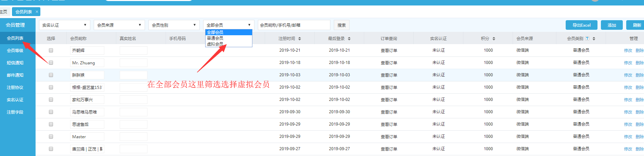This screenshot has height=156, width=644.
Task: Click the 导出Excel button
Action: pyautogui.click(x=581, y=25)
